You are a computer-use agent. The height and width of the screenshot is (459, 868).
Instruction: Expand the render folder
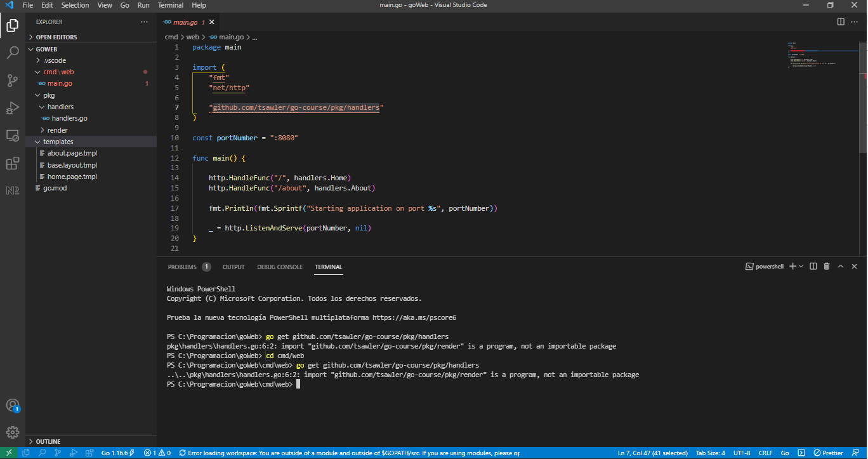pos(91,130)
